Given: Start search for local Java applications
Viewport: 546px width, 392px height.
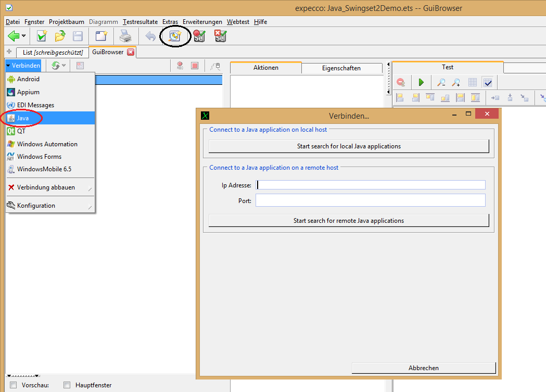Looking at the screenshot, I should pos(349,146).
